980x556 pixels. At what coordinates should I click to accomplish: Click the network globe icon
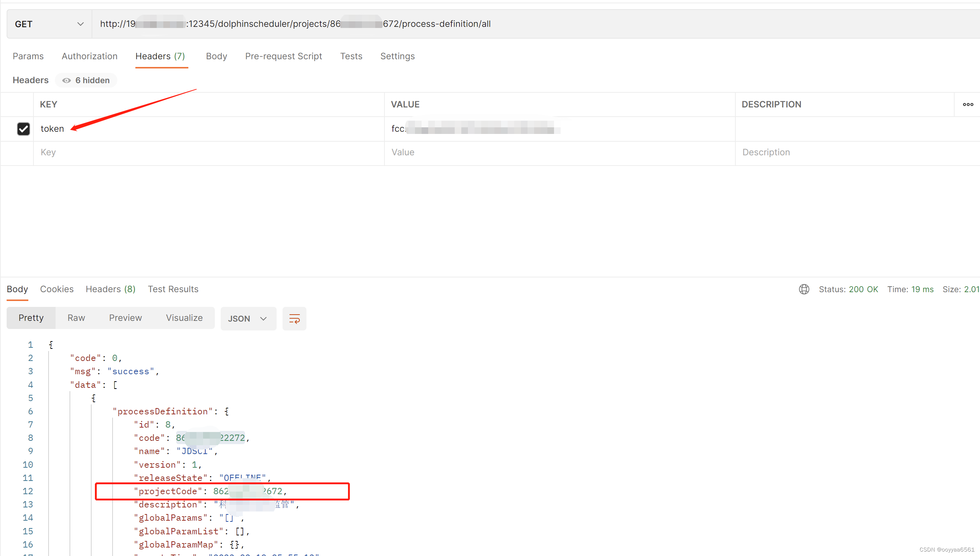(804, 290)
